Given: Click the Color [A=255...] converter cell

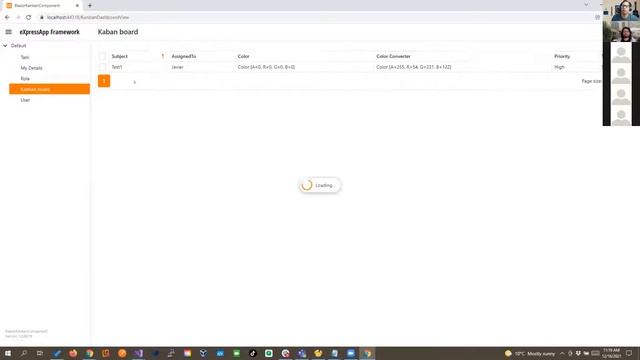Looking at the screenshot, I should [x=413, y=67].
